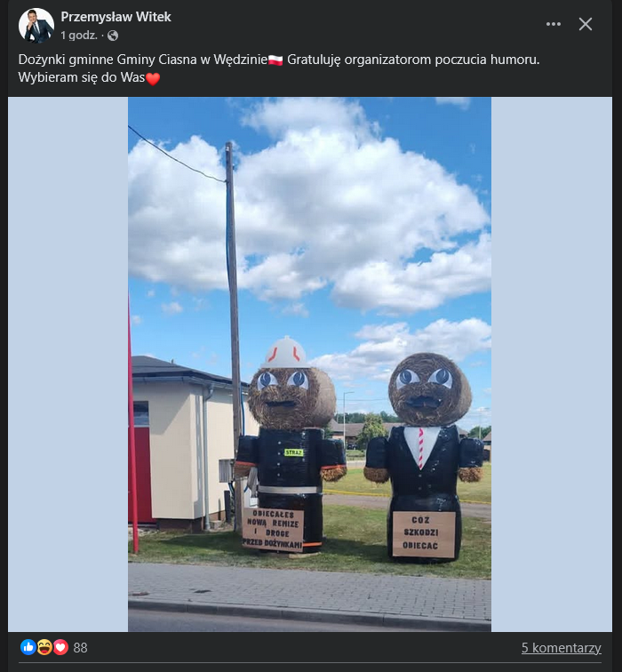Click the globe public-privacy icon
The height and width of the screenshot is (672, 622).
click(113, 36)
